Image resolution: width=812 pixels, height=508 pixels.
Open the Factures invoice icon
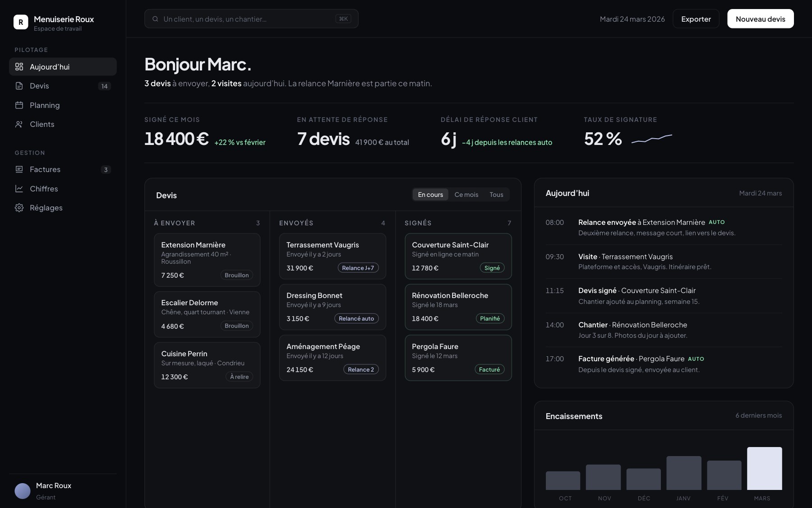point(19,169)
